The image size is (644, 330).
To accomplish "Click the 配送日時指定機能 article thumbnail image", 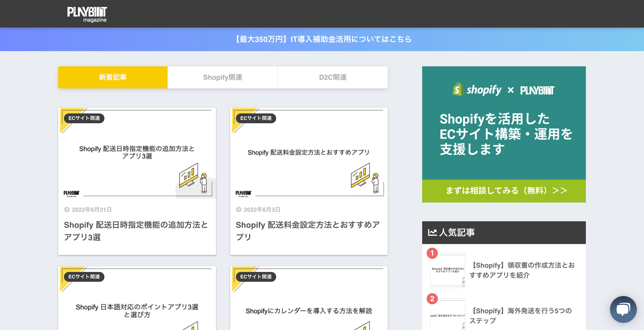I will (137, 153).
